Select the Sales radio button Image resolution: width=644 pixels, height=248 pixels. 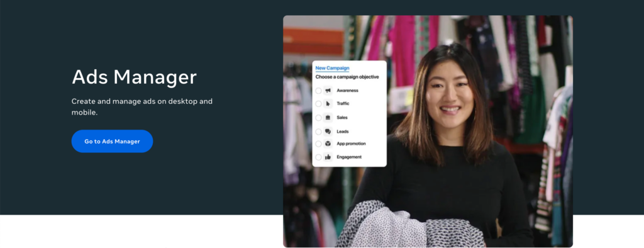click(x=319, y=118)
